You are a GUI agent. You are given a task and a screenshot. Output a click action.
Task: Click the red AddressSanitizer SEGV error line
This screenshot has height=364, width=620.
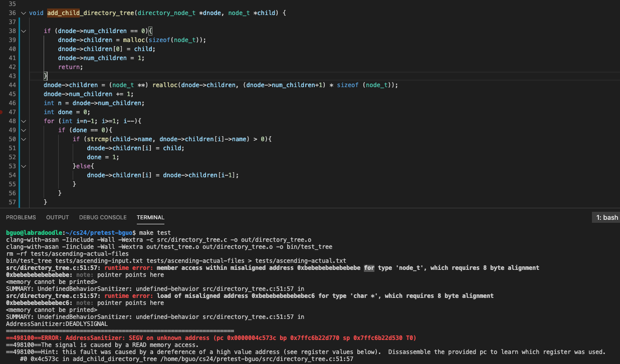(211, 338)
